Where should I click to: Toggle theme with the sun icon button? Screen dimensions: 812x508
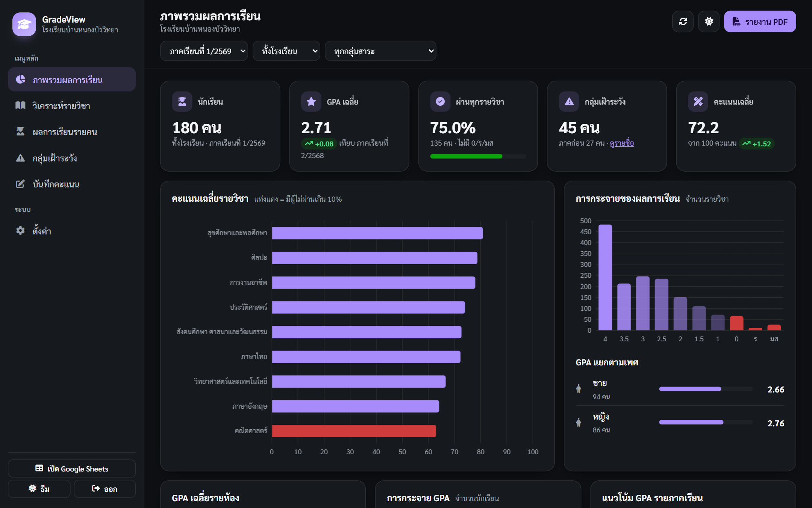(709, 21)
